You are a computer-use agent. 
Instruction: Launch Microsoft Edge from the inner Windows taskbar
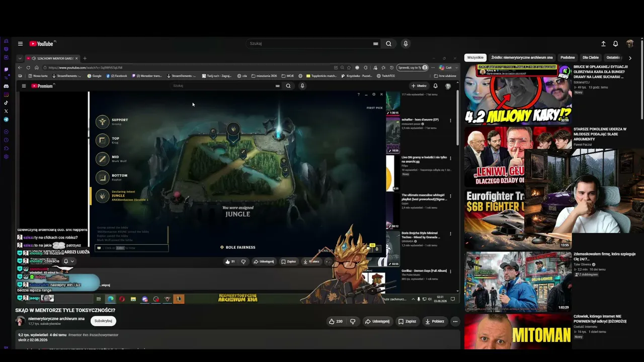(111, 299)
